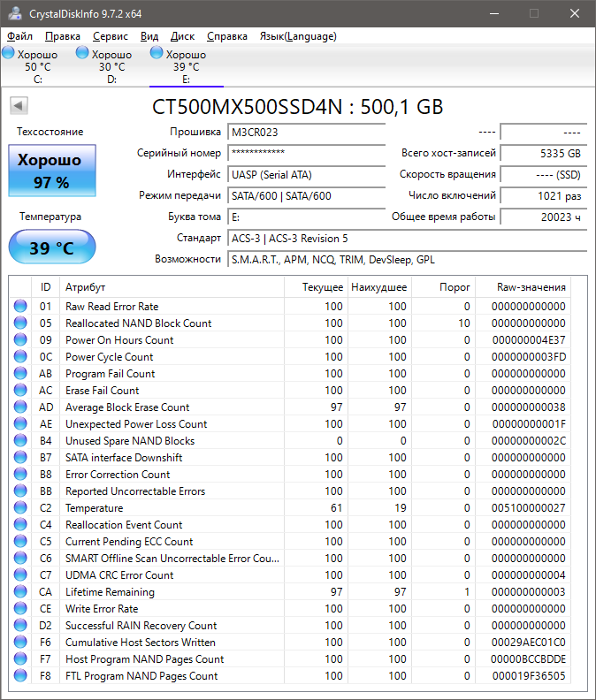The width and height of the screenshot is (596, 700).
Task: Click status circle of Power Cycle Count
Action: tap(20, 357)
